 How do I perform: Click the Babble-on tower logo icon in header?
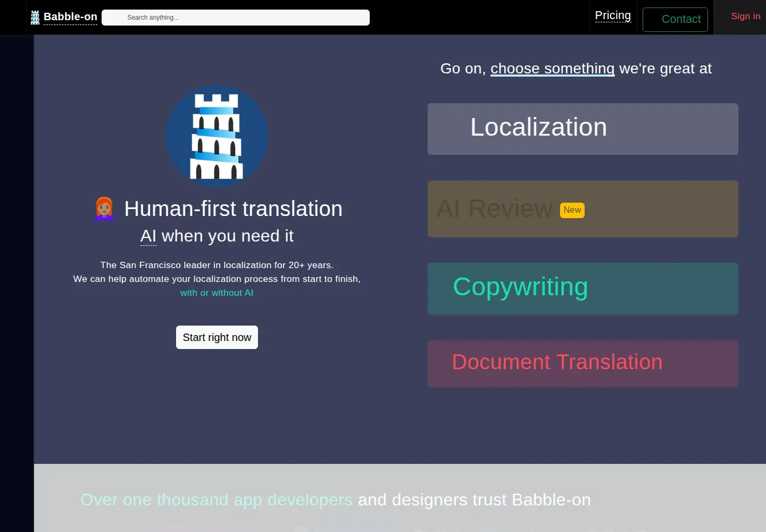click(x=35, y=18)
